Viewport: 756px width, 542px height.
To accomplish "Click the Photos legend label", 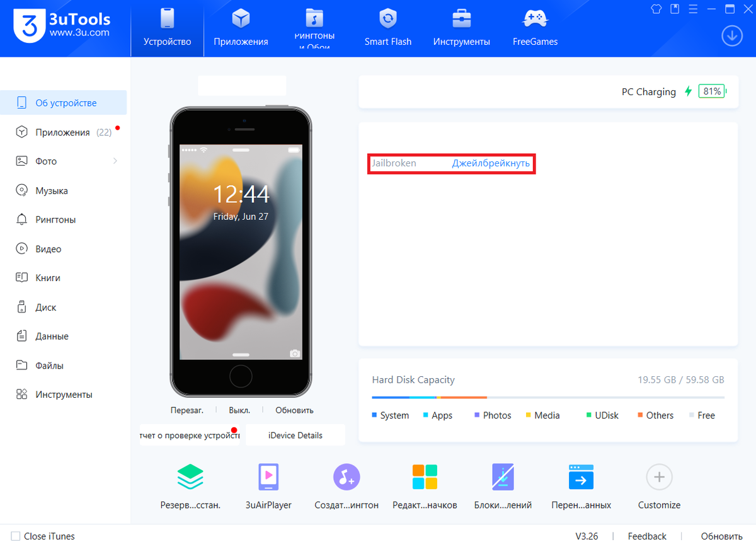I will [497, 415].
